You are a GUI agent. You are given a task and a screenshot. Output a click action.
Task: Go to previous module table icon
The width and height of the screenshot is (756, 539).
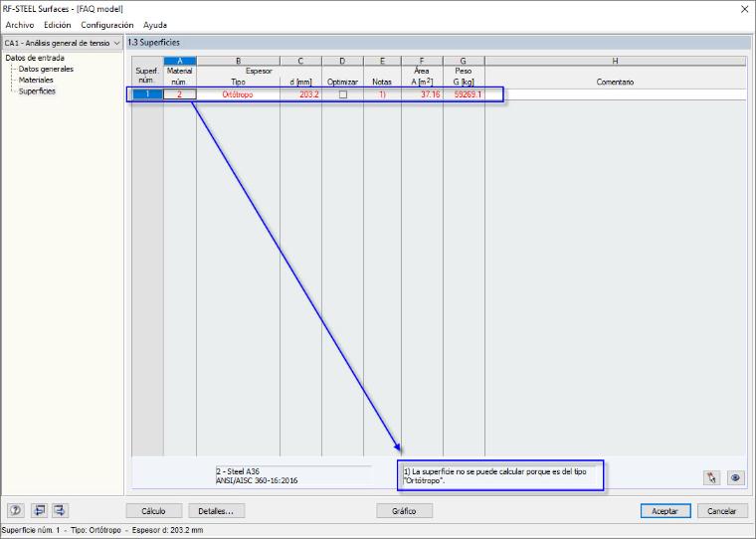pyautogui.click(x=39, y=510)
